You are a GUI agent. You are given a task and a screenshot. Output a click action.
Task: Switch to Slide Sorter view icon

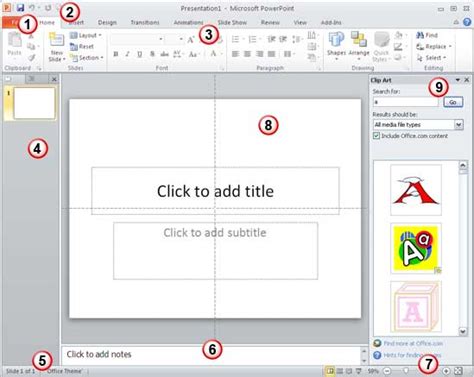340,371
